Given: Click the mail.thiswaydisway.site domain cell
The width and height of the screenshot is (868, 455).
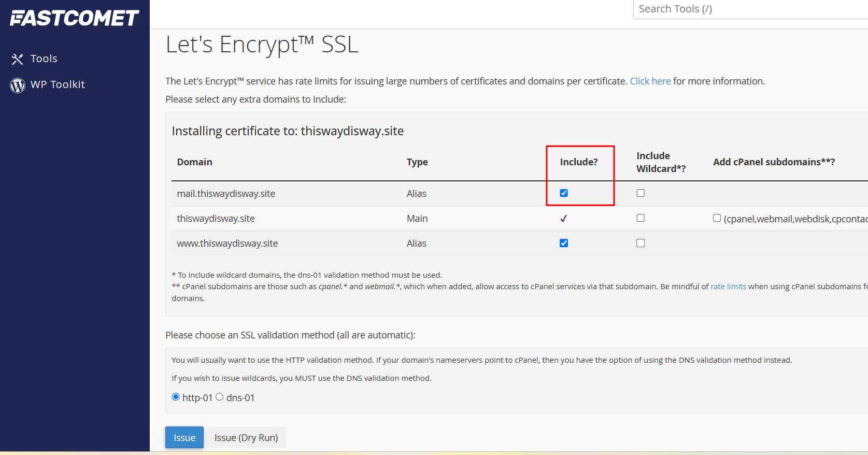Looking at the screenshot, I should (x=226, y=194).
